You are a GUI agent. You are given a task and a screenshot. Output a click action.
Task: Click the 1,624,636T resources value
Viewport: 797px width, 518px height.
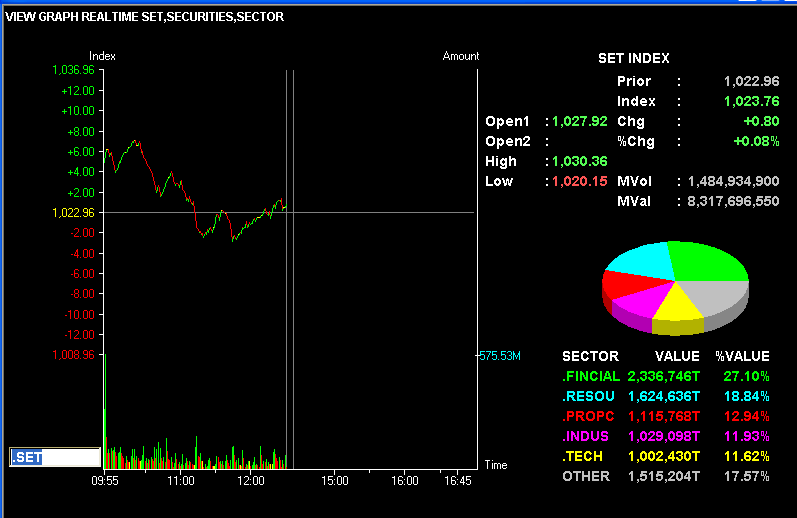(x=663, y=396)
